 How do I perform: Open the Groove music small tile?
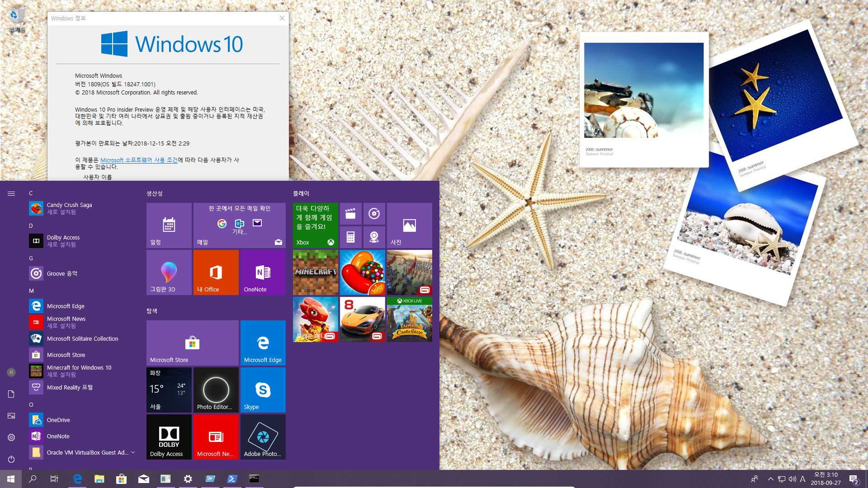(x=374, y=214)
